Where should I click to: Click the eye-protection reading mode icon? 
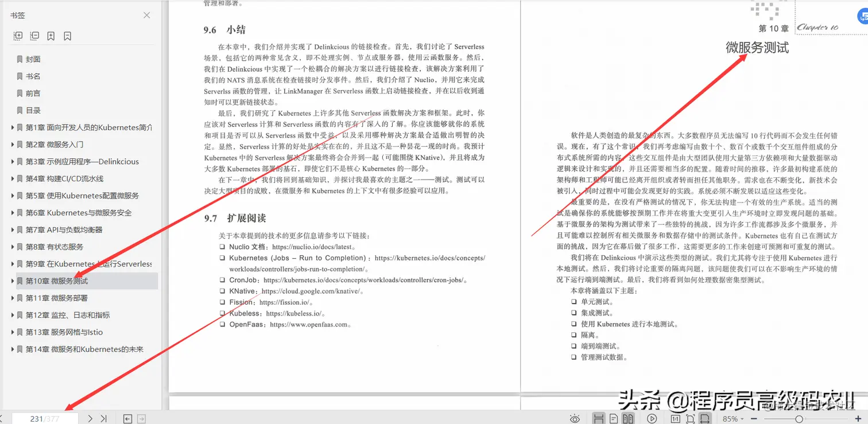coord(575,418)
